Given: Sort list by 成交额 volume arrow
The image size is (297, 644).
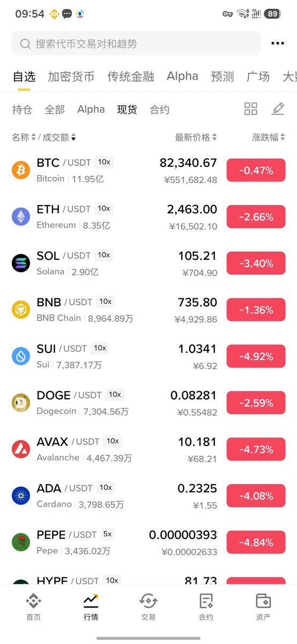Looking at the screenshot, I should (x=73, y=138).
